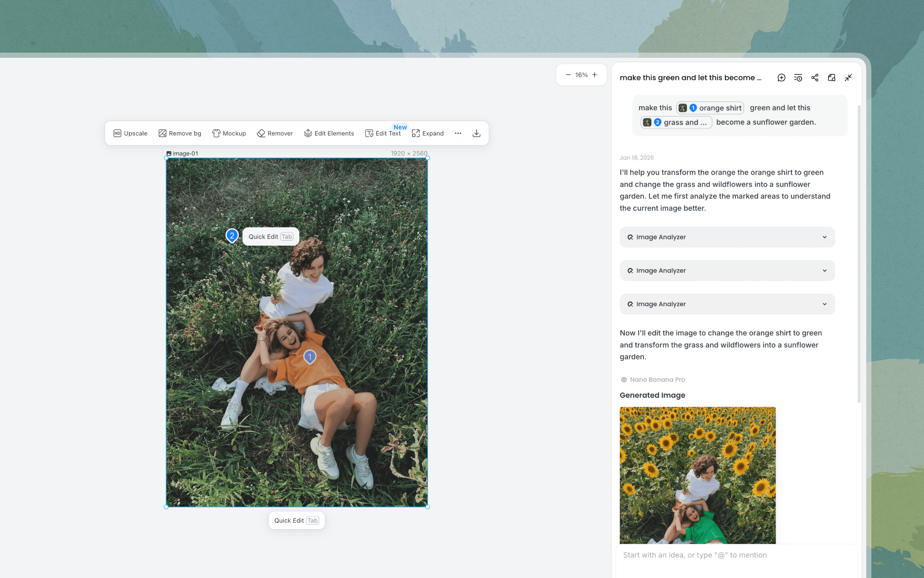Open the toolbar overflow menu
The width and height of the screenshot is (924, 578).
tap(458, 133)
